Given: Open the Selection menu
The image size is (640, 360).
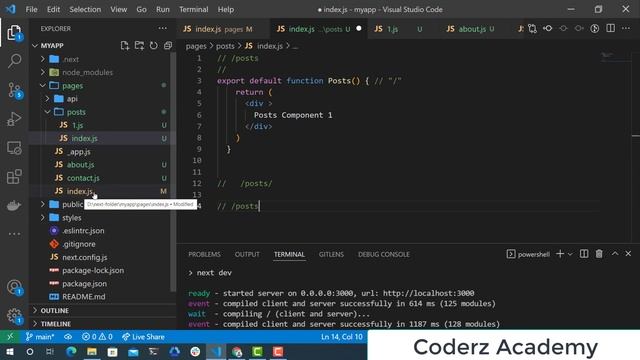Looking at the screenshot, I should point(85,9).
